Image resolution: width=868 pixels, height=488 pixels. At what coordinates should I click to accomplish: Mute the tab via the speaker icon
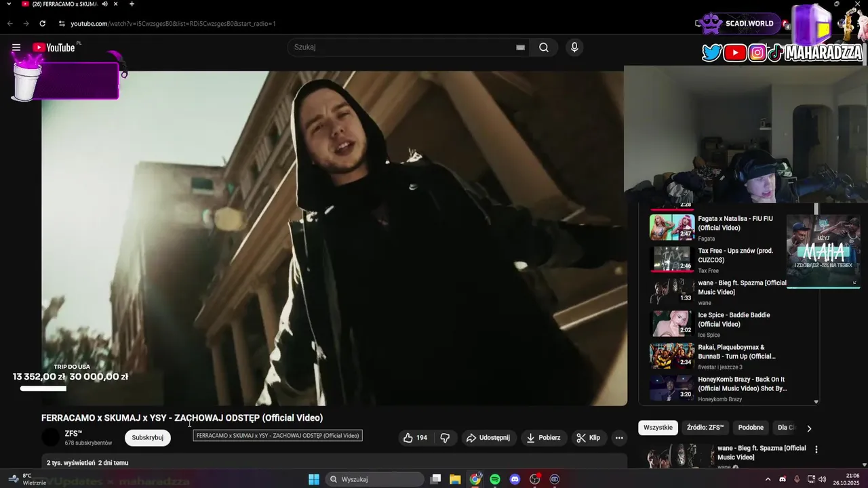pyautogui.click(x=104, y=4)
